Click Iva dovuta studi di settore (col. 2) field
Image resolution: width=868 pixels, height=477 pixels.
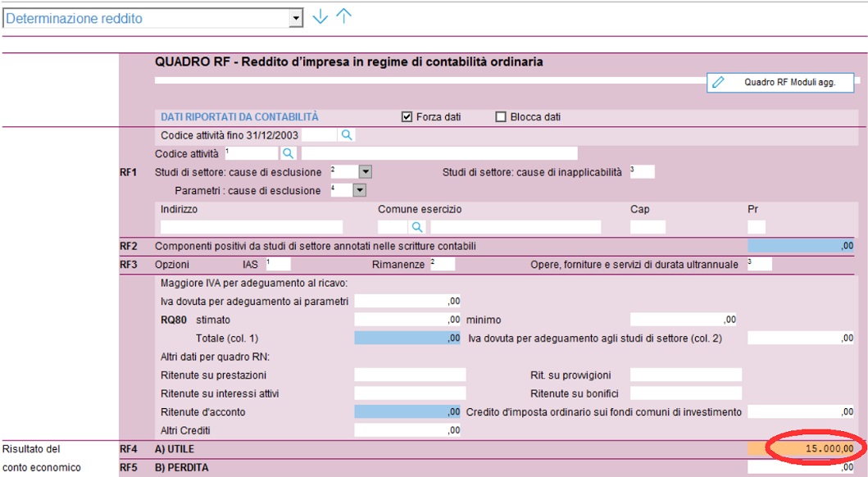click(801, 338)
